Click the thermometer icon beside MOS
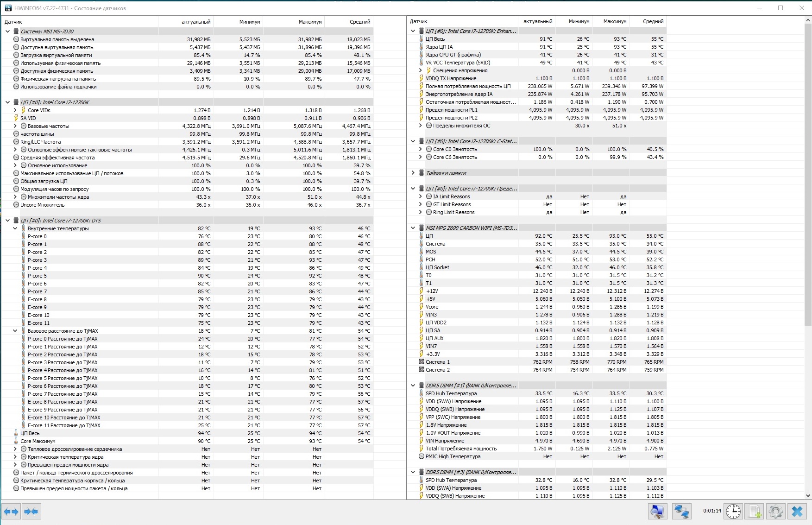The width and height of the screenshot is (812, 525). point(421,252)
